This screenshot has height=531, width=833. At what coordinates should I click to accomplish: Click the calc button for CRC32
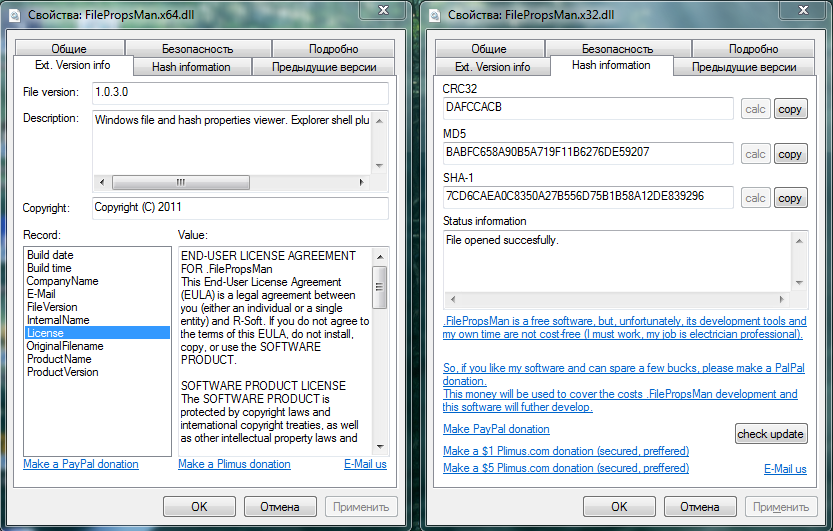(755, 109)
